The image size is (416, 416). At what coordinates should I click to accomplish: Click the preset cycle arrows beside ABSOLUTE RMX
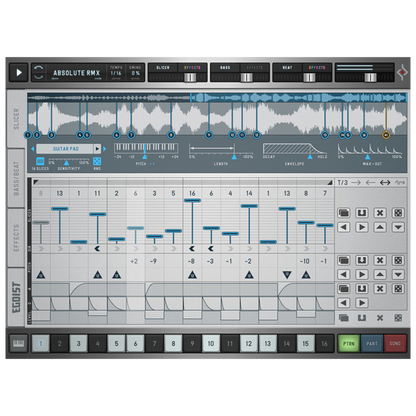[x=39, y=72]
